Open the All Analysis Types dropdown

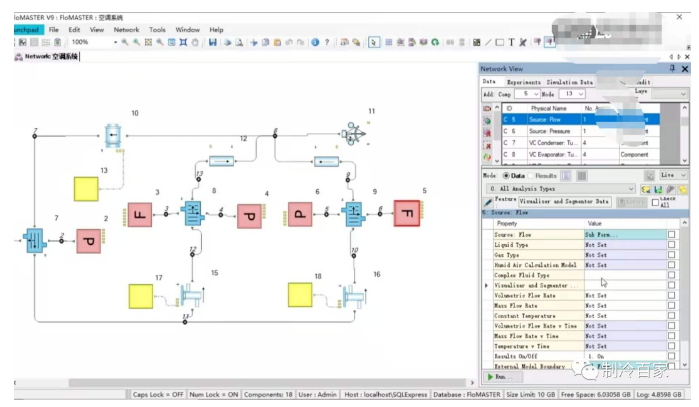[561, 189]
